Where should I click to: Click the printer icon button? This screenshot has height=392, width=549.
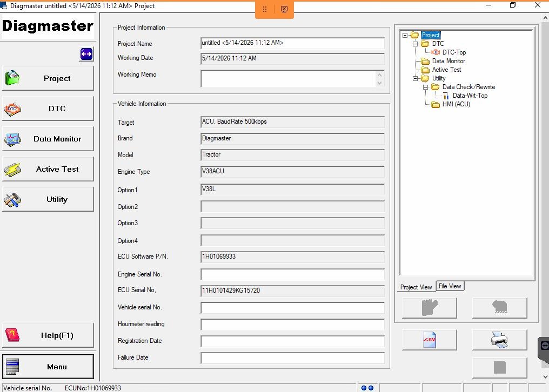click(x=499, y=340)
